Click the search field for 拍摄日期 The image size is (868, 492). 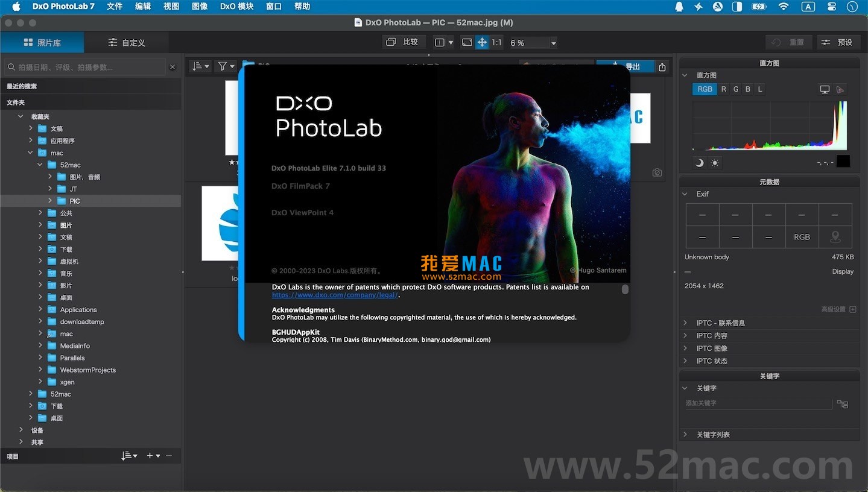(x=84, y=67)
